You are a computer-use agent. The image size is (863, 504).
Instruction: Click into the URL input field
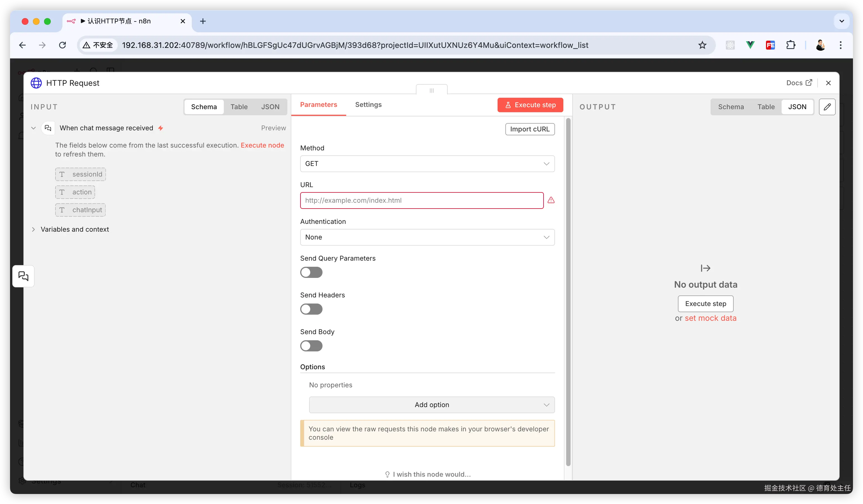tap(421, 200)
